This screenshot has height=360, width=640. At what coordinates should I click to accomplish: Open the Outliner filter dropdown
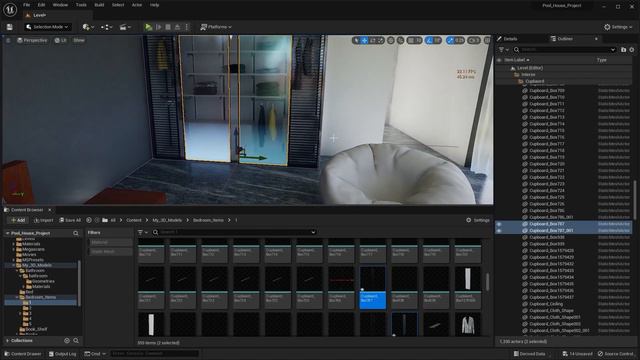tap(504, 49)
